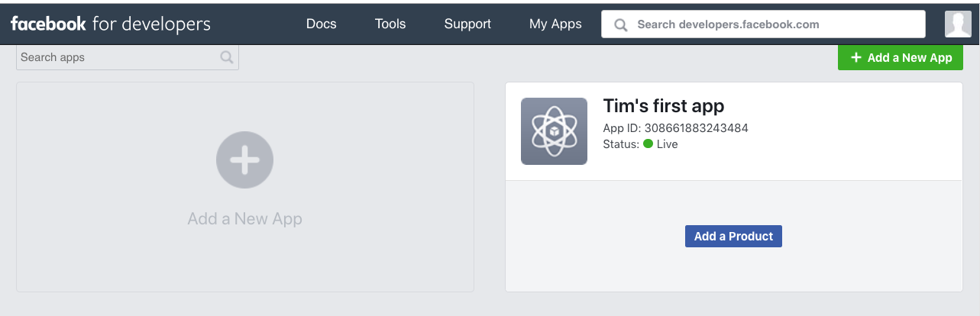Screen dimensions: 980x316
Task: Focus the Search apps input field
Action: pyautogui.click(x=128, y=57)
